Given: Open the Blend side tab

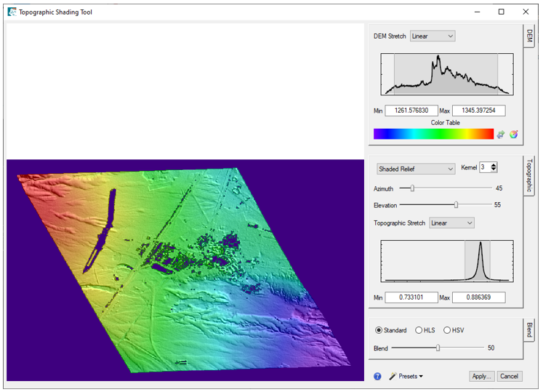Looking at the screenshot, I should pyautogui.click(x=530, y=330).
